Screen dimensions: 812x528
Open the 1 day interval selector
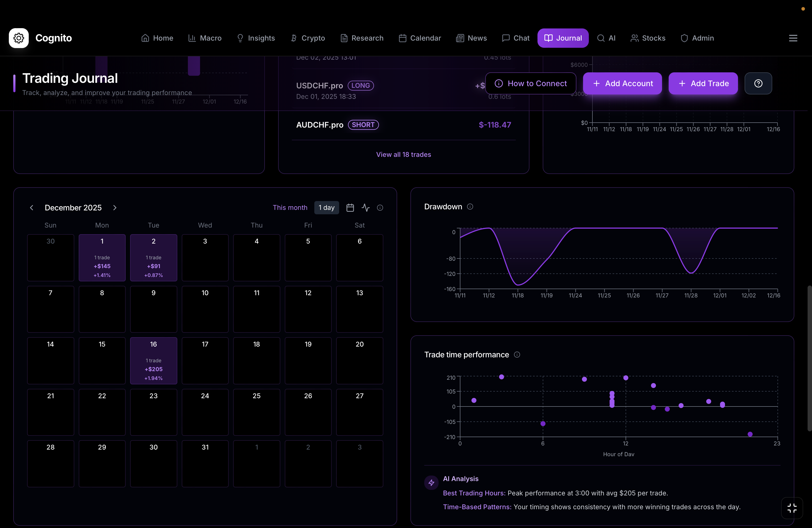click(x=326, y=207)
